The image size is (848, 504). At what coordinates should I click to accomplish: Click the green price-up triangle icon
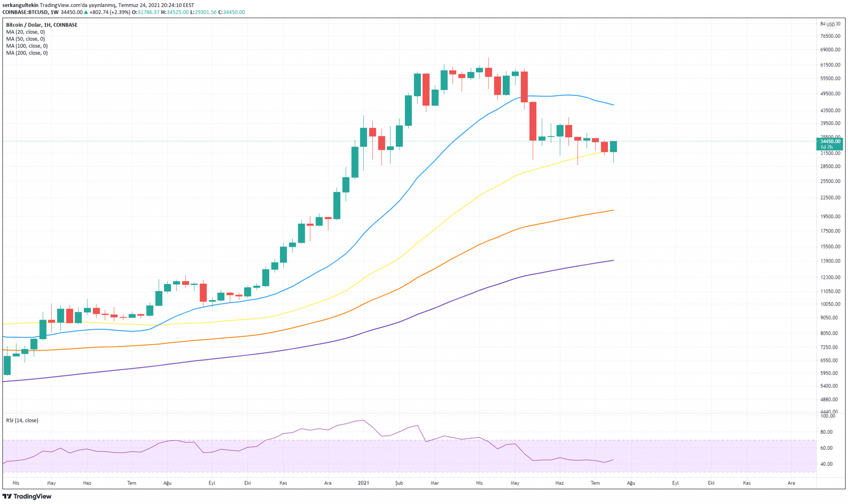pos(86,12)
